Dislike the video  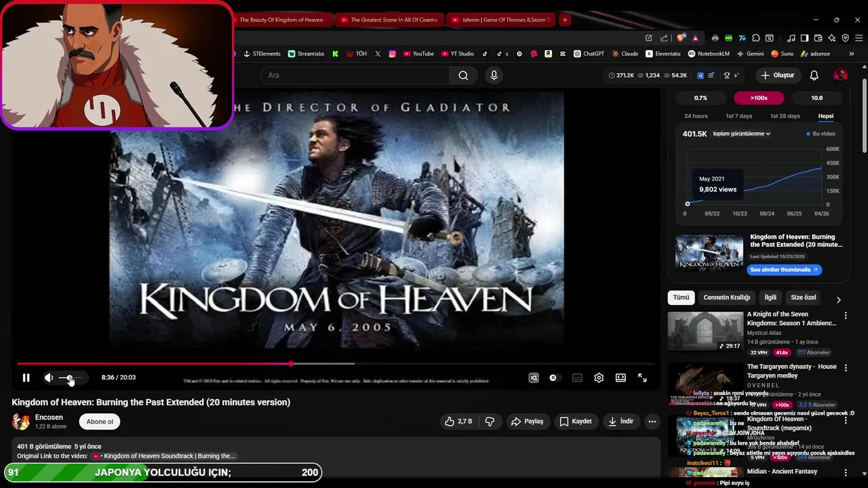click(490, 422)
